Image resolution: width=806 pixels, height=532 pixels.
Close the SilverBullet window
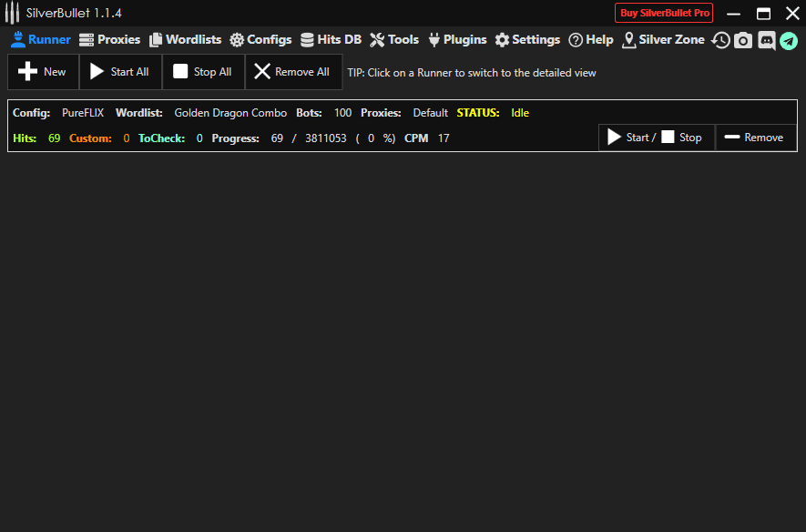click(x=792, y=14)
